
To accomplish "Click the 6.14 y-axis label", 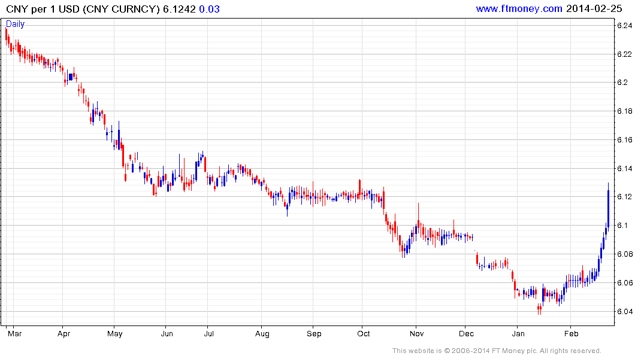I will pos(625,169).
